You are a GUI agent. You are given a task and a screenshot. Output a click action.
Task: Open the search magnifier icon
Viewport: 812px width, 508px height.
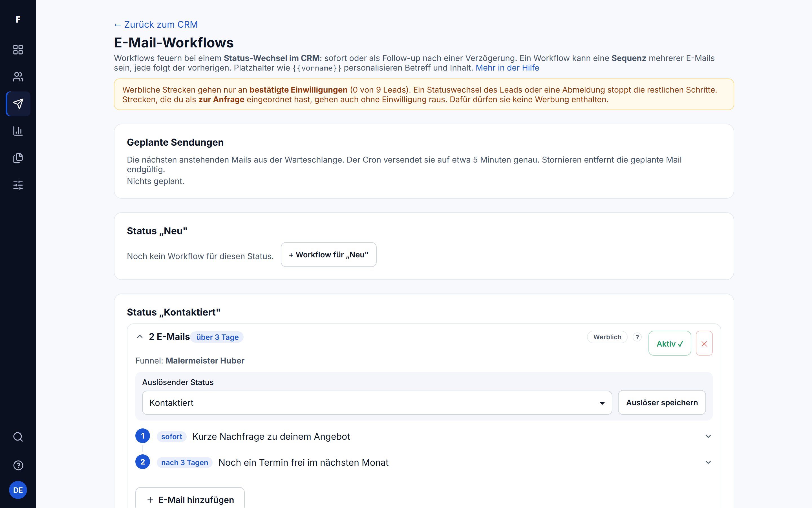pos(18,437)
